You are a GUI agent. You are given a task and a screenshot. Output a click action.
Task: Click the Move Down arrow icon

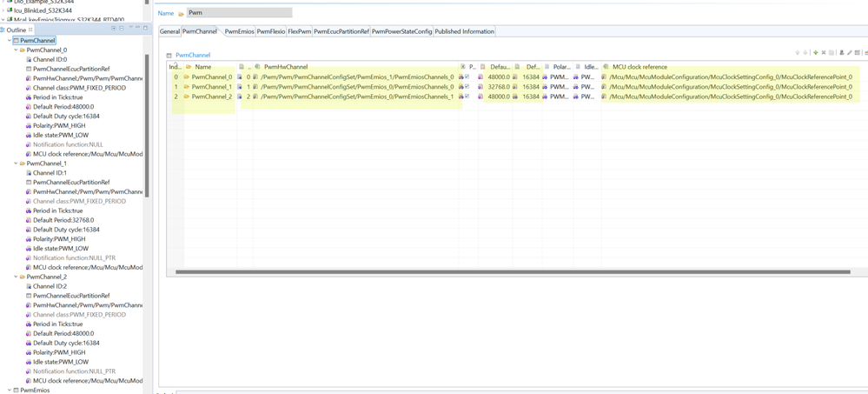point(805,53)
